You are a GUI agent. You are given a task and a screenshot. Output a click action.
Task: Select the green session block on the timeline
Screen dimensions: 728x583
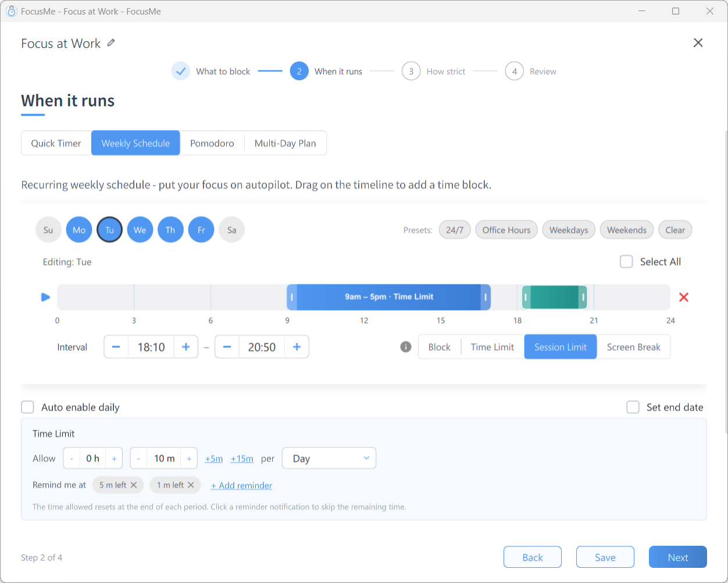click(554, 297)
